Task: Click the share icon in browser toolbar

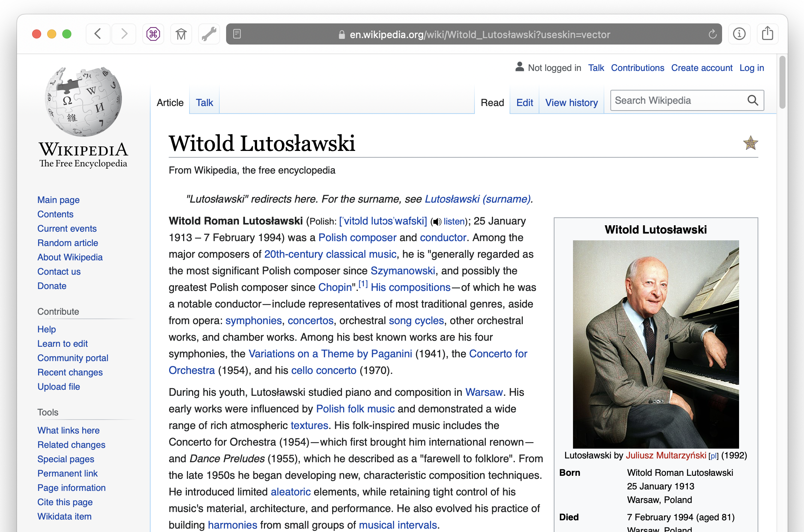Action: click(767, 34)
